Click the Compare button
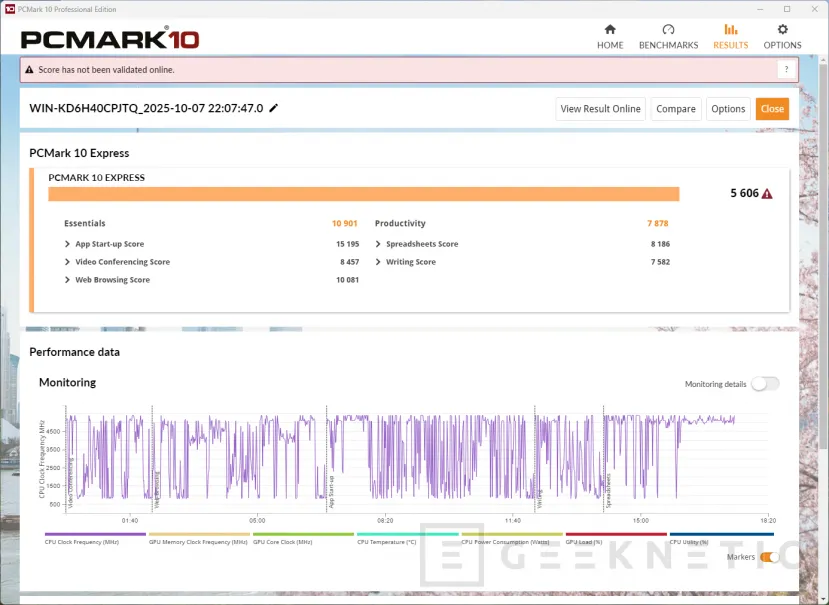829x605 pixels. 676,109
